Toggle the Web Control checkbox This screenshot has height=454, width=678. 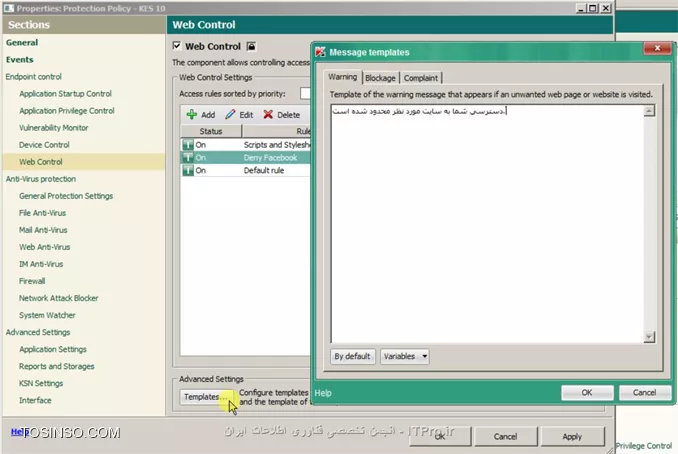click(x=176, y=46)
